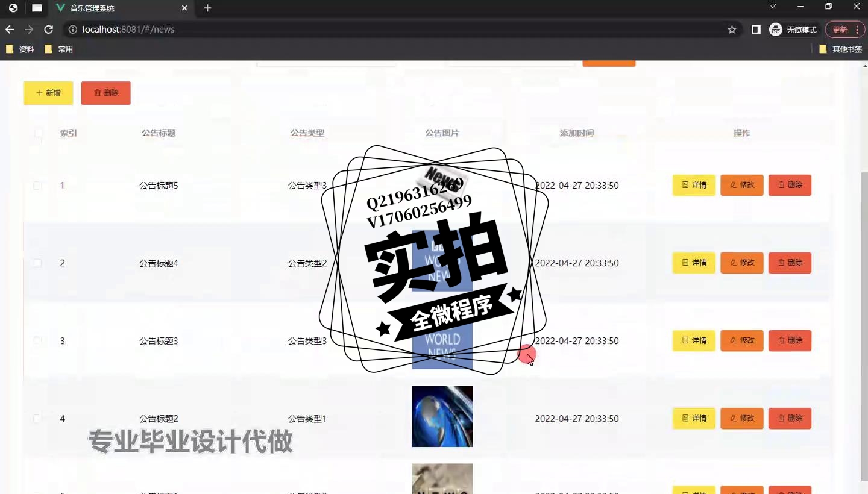Close the 音乐管理系统 tab

tap(184, 8)
